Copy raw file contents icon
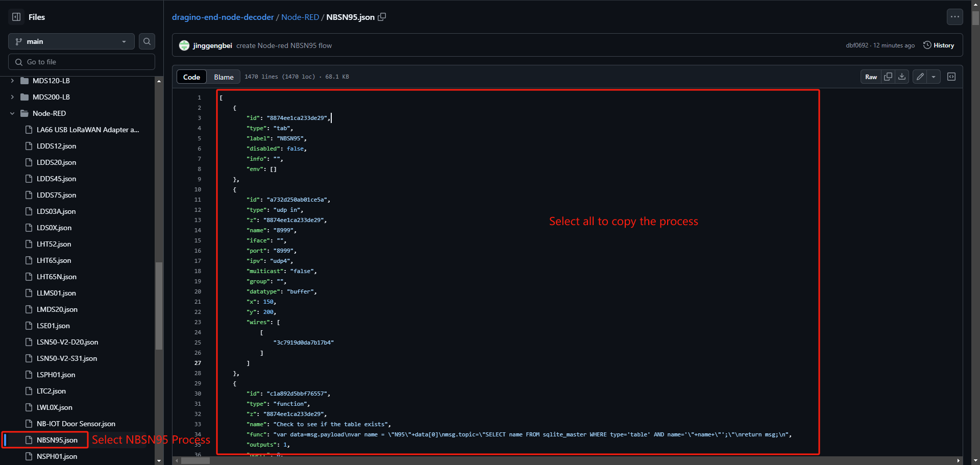Viewport: 980px width, 465px height. (x=888, y=77)
